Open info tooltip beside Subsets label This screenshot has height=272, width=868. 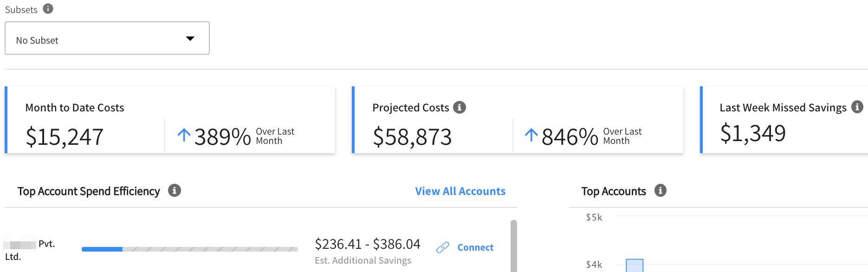tap(48, 8)
